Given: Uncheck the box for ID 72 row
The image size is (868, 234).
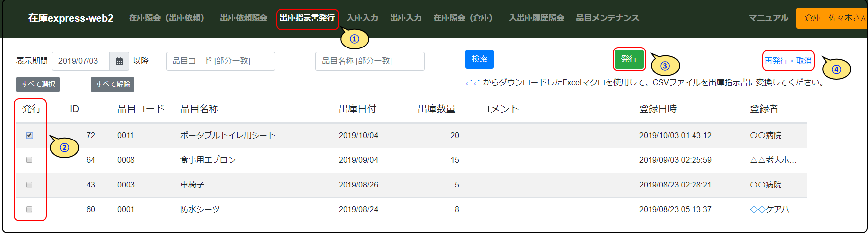Looking at the screenshot, I should click(x=29, y=135).
